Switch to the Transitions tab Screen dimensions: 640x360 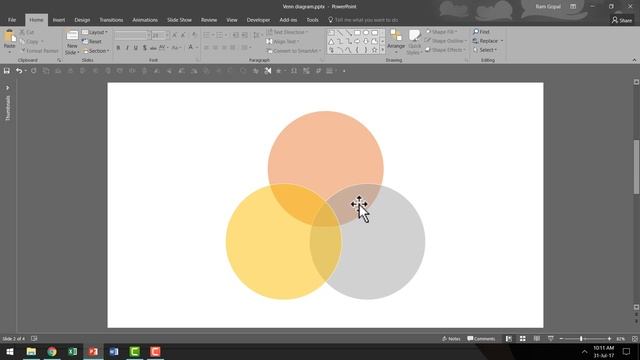111,20
